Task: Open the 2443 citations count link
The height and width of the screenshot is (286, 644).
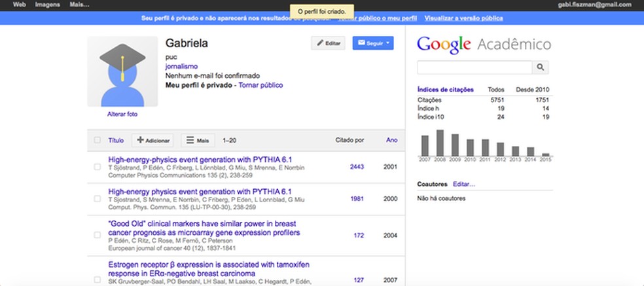Action: pos(357,167)
